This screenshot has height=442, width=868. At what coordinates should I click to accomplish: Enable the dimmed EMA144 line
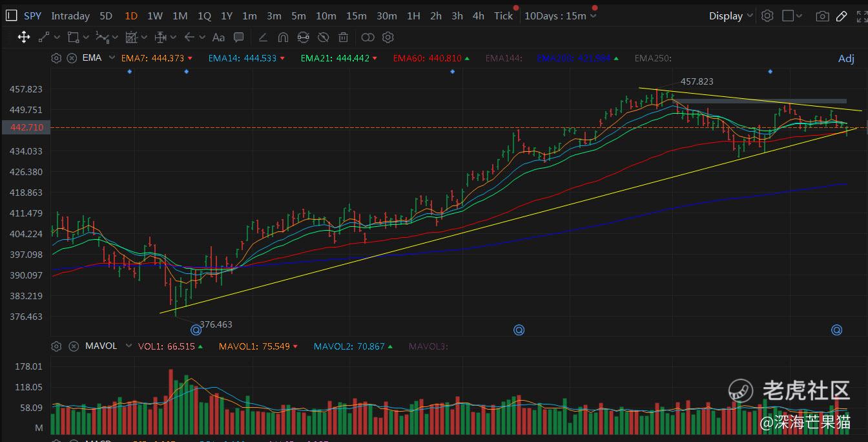(x=504, y=58)
